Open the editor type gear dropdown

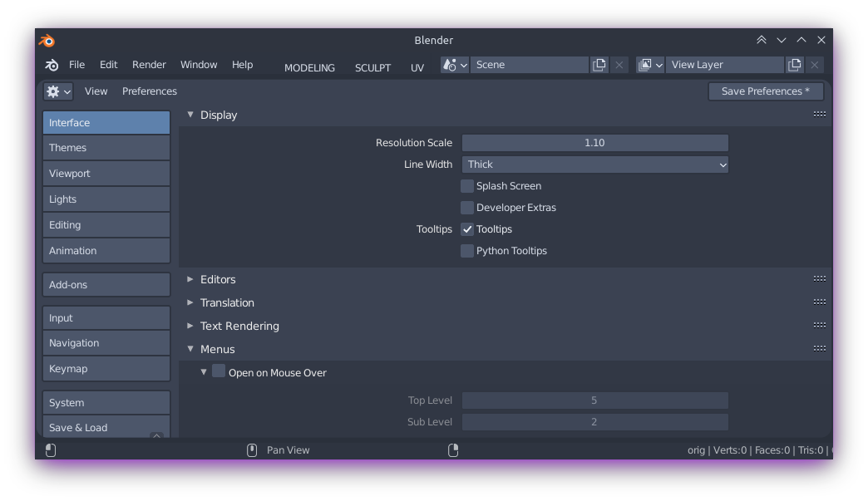pos(58,91)
